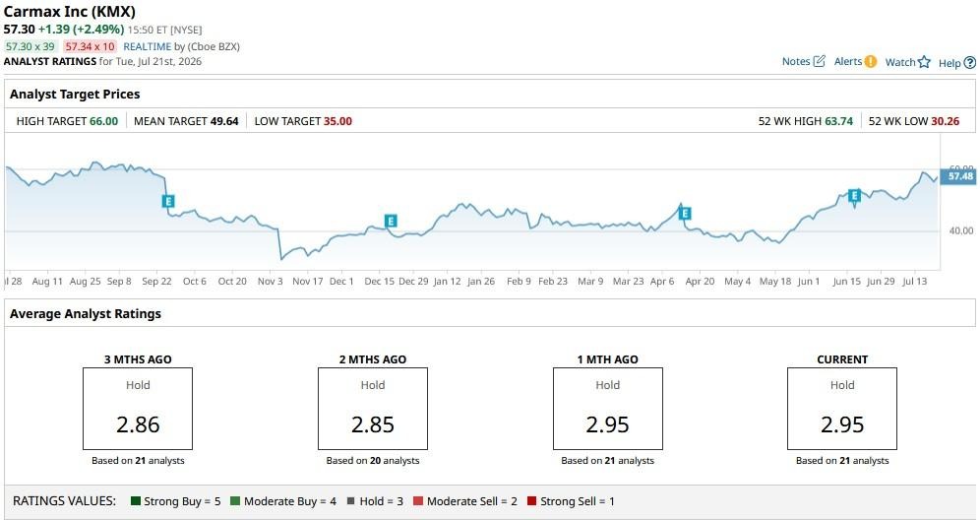Click the REALTIME label link
Viewport: 980px width, 520px height.
pyautogui.click(x=147, y=46)
